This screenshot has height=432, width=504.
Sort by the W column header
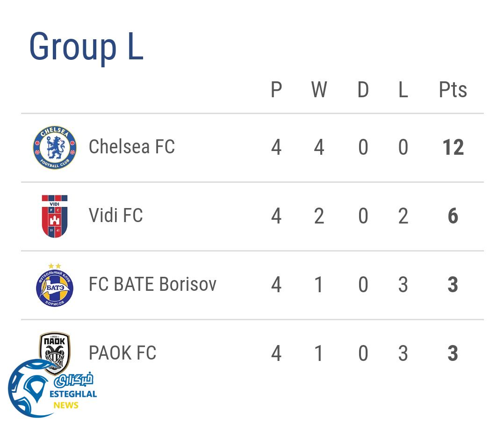click(x=319, y=90)
